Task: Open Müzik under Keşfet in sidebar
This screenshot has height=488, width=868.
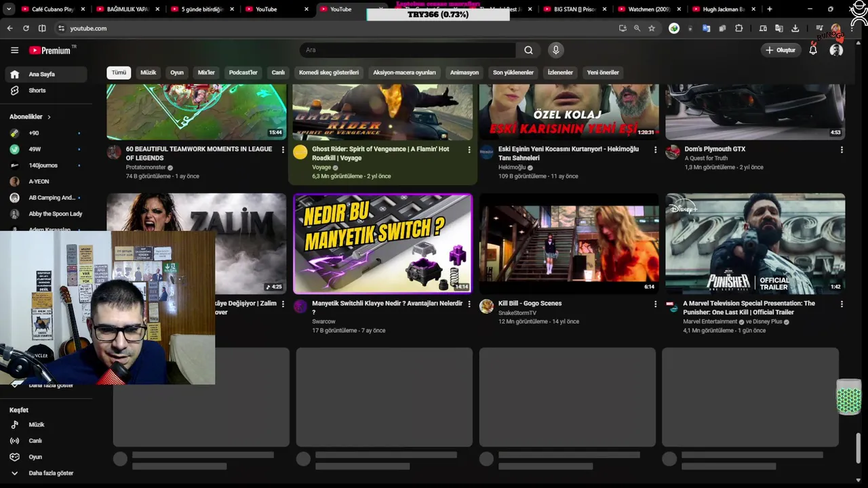Action: (x=46, y=425)
